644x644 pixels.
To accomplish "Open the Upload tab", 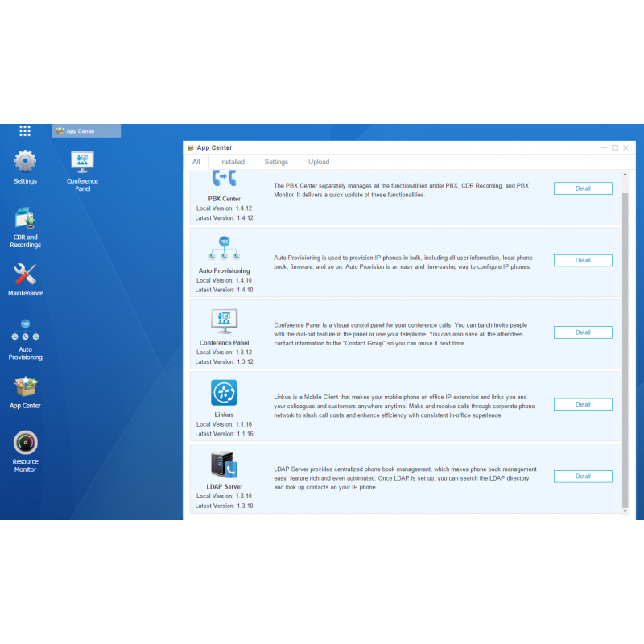I will 319,162.
